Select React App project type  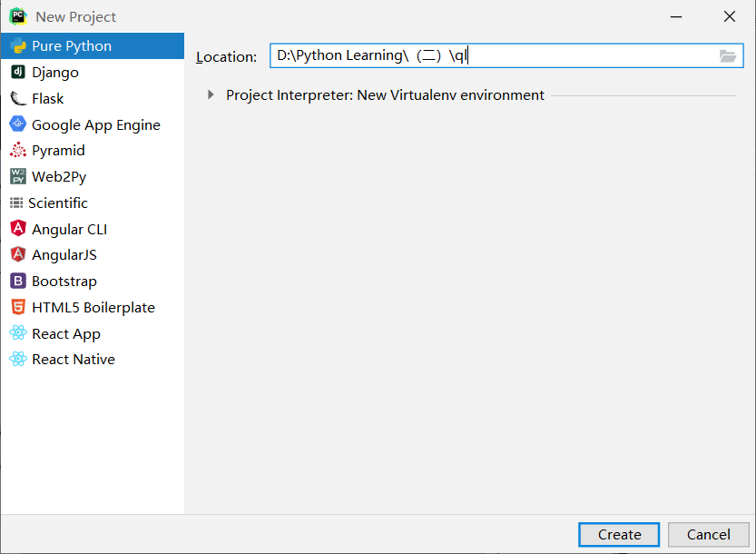click(x=65, y=333)
